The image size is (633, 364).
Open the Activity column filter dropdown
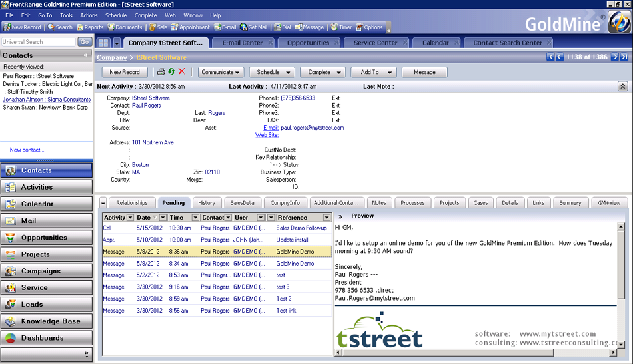point(130,218)
